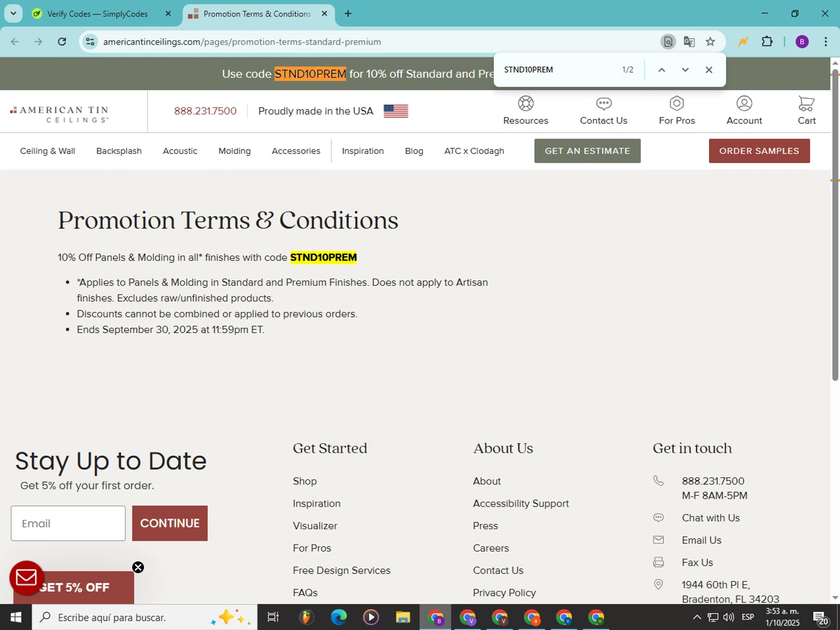Select the Promotion Terms & Conditions tab

[x=257, y=13]
